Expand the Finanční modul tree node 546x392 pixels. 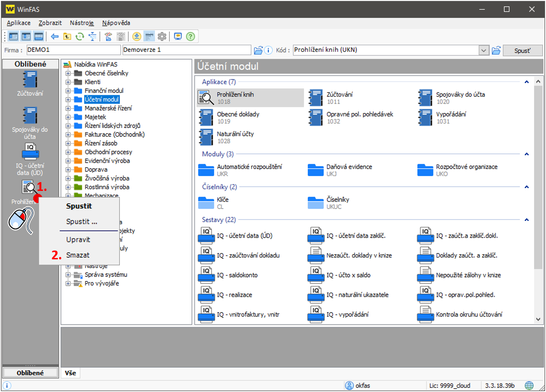(x=68, y=91)
